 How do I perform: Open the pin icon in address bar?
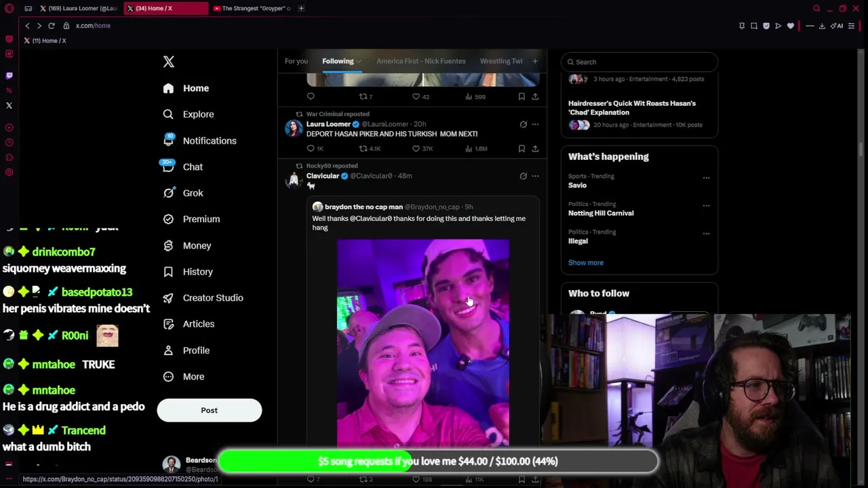pyautogui.click(x=742, y=26)
